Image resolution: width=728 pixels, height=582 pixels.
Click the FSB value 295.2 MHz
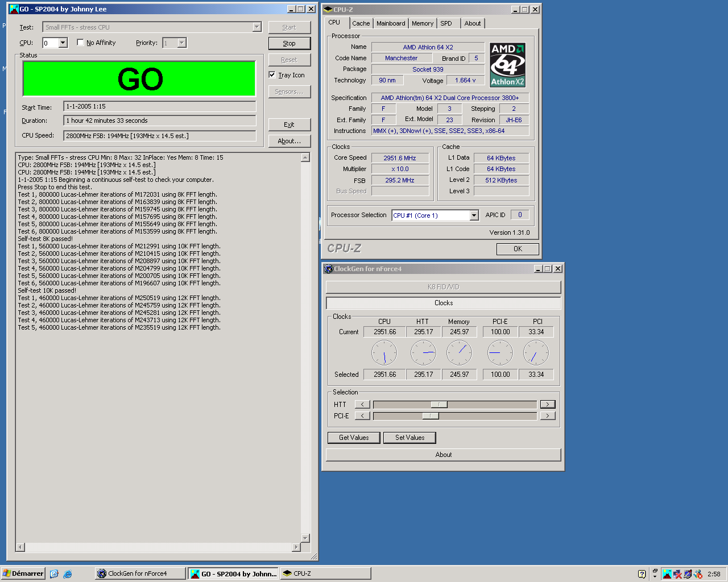[399, 180]
